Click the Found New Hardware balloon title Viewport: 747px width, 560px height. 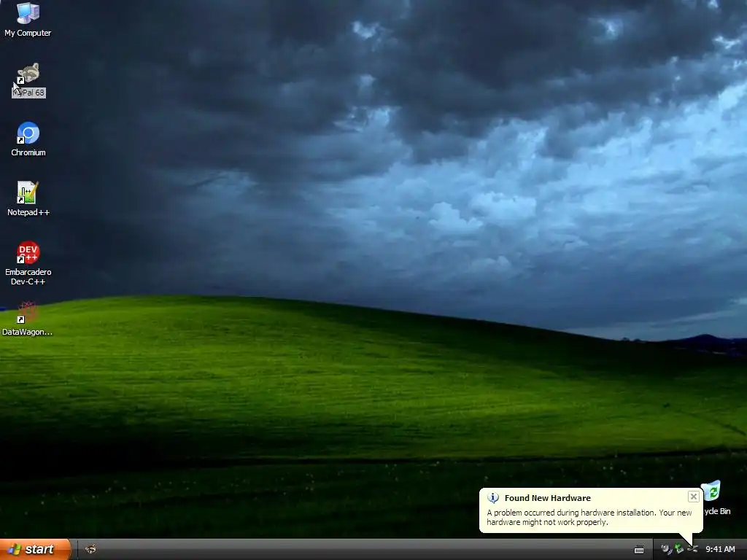(x=547, y=498)
